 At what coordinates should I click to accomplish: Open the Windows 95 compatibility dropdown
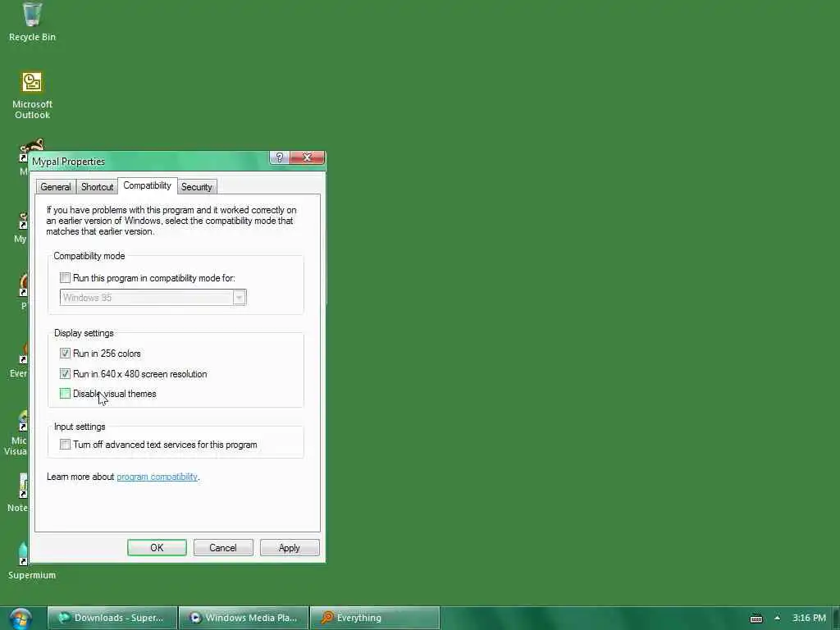(x=153, y=298)
